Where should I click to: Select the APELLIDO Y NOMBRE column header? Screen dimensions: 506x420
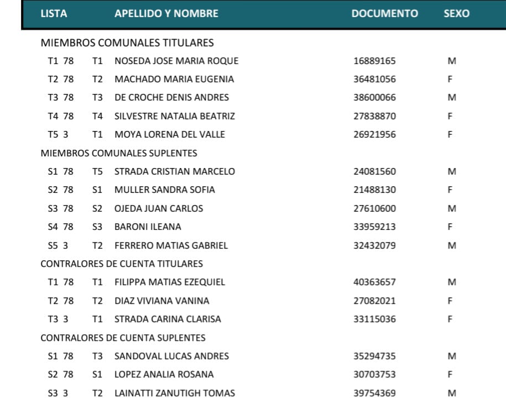coord(166,14)
